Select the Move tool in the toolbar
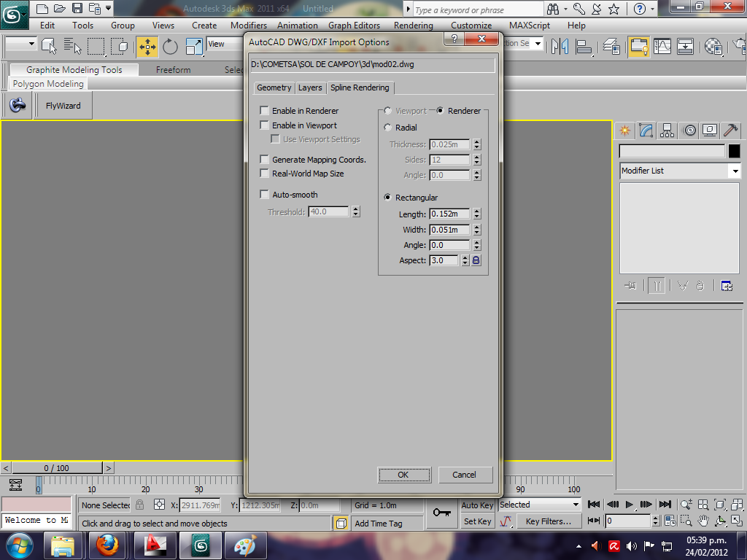747x560 pixels. click(x=147, y=47)
